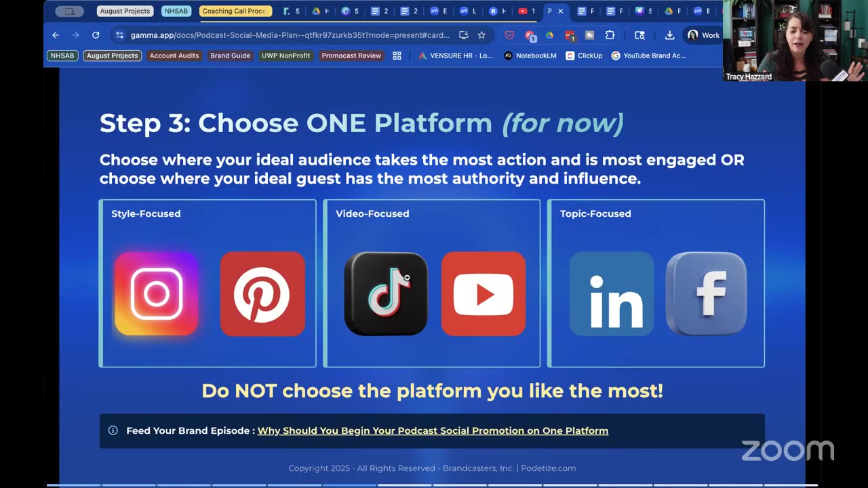Open the gray 1b extension
868x488 pixels.
[x=589, y=35]
